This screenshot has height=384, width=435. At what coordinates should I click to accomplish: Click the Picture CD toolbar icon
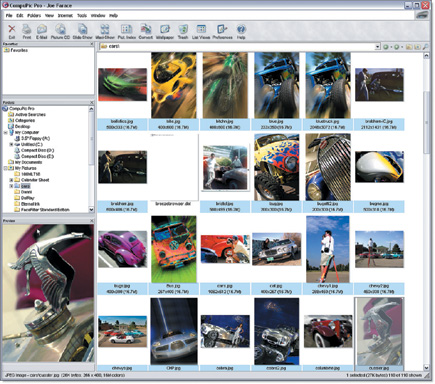pyautogui.click(x=60, y=29)
